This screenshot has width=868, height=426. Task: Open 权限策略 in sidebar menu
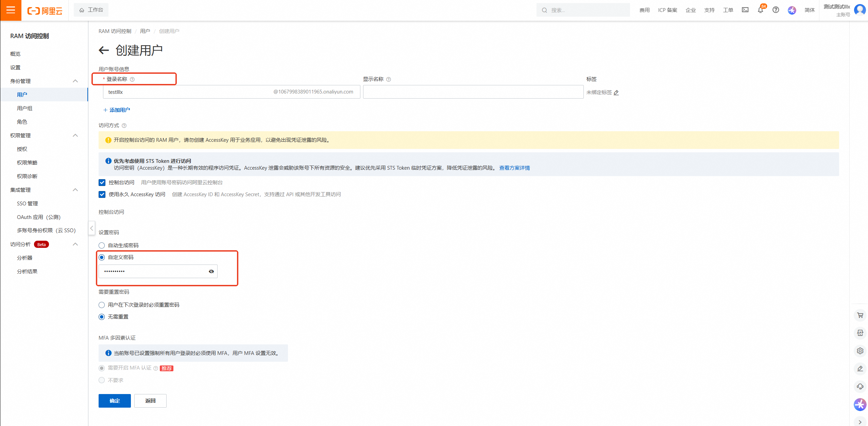27,163
